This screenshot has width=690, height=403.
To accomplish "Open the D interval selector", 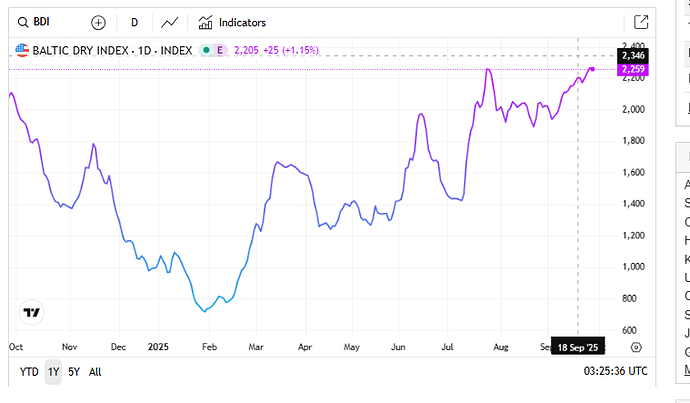I will click(x=135, y=22).
